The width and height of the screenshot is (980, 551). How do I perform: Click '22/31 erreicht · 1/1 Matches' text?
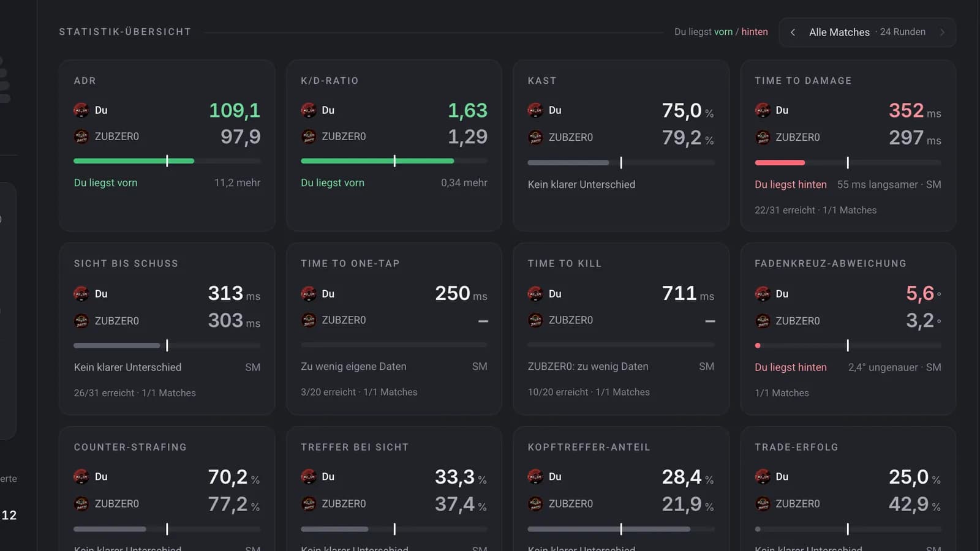click(815, 210)
